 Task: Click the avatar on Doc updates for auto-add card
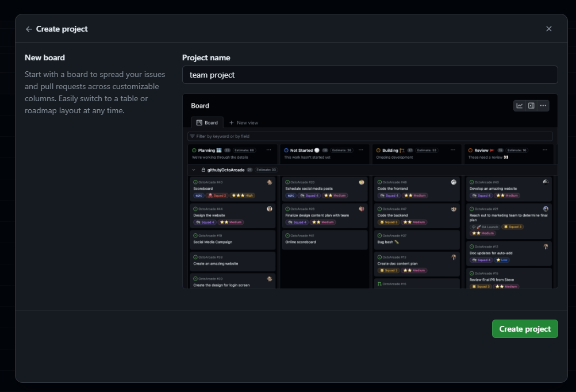(546, 247)
